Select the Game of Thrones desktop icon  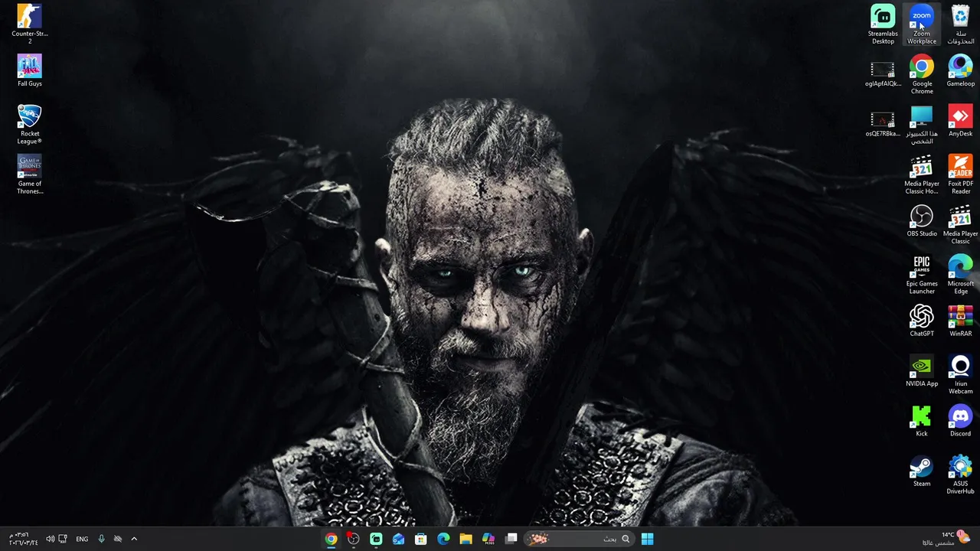(x=30, y=174)
